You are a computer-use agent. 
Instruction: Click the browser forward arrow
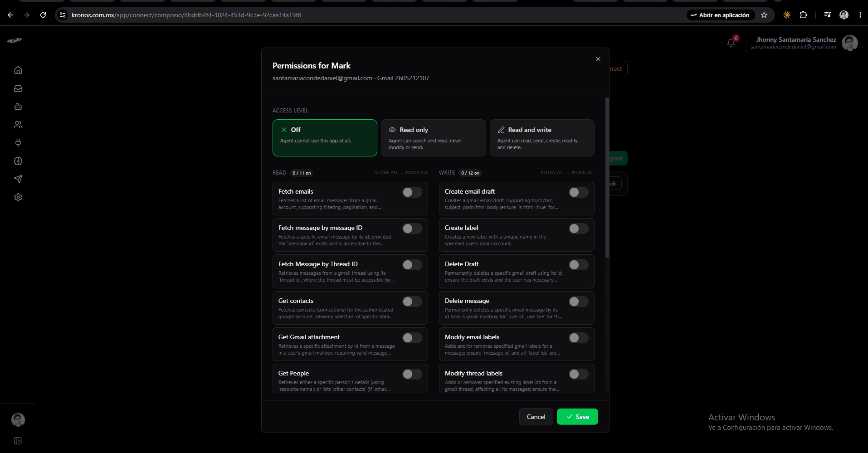27,15
